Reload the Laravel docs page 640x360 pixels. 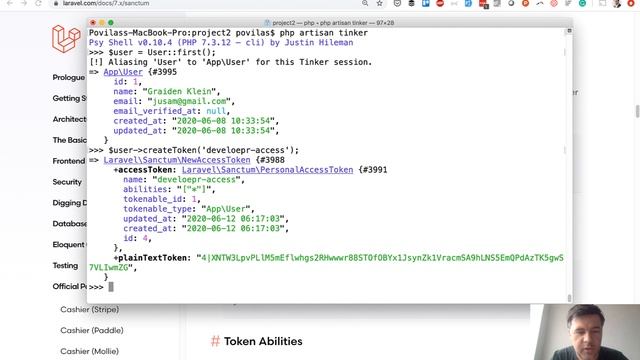tap(38, 3)
